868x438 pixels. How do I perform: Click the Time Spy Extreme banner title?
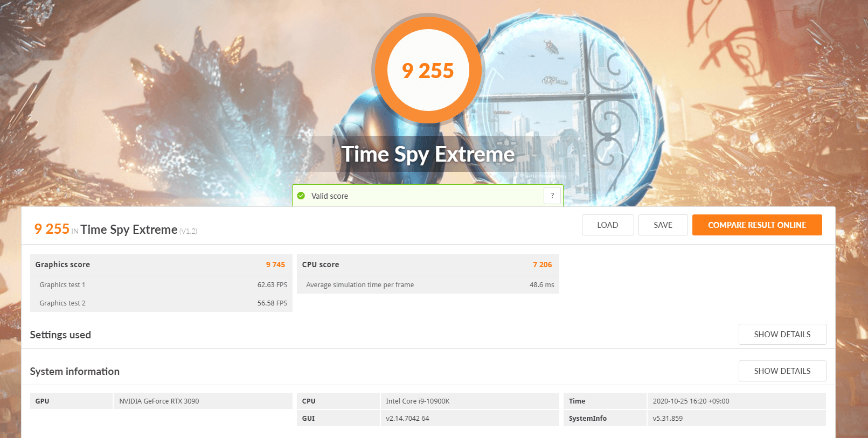tap(428, 155)
